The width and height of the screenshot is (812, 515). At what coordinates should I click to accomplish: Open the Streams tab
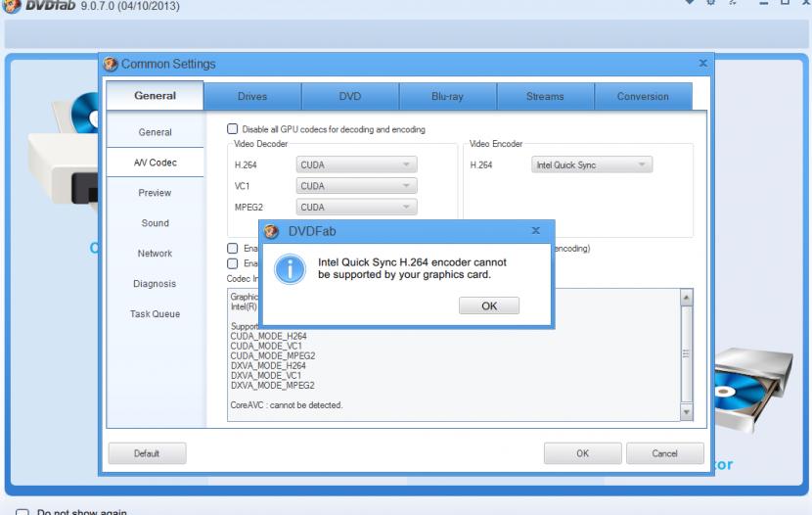545,96
